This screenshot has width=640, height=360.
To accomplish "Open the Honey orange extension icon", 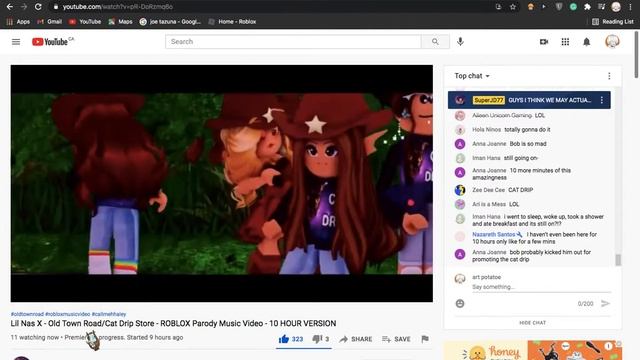I will point(531,7).
